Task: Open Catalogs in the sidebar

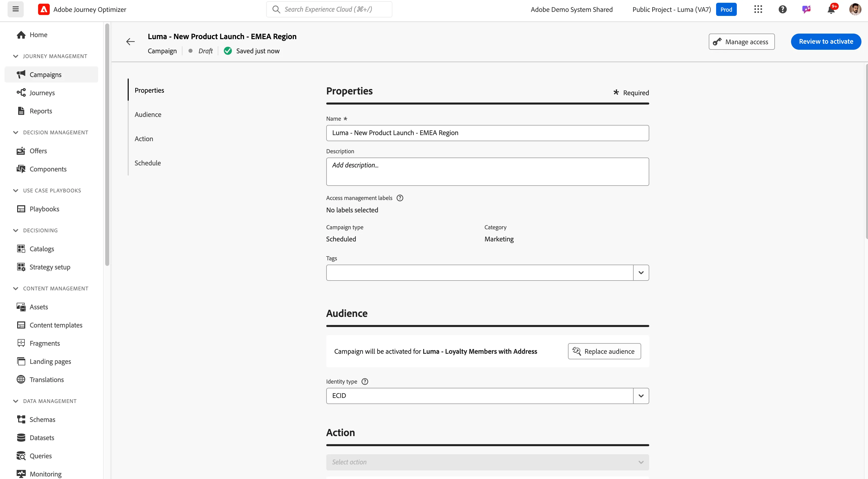Action: pyautogui.click(x=51, y=249)
